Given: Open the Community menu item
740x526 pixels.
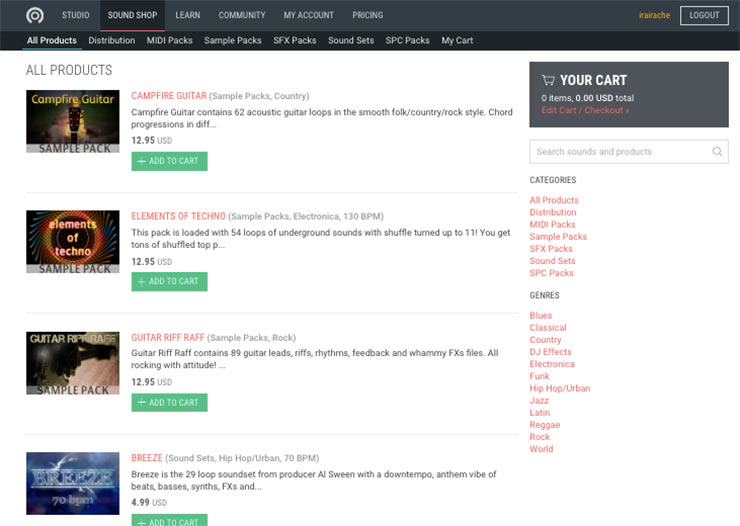Looking at the screenshot, I should [x=242, y=15].
